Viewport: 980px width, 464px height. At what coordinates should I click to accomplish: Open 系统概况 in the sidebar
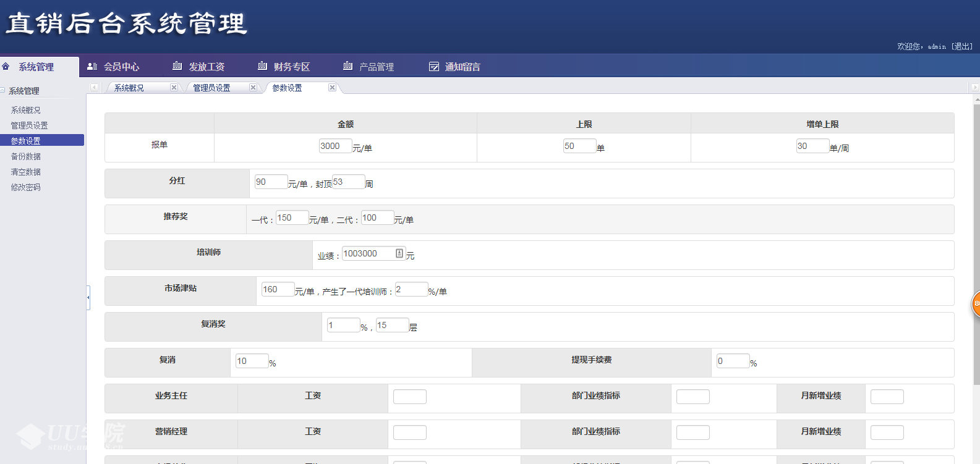tap(25, 110)
